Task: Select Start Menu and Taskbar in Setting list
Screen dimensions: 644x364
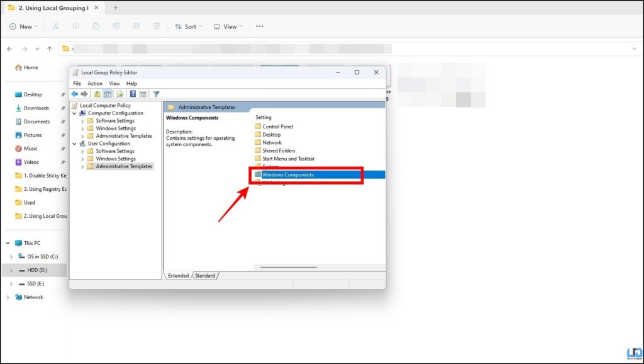Action: [x=288, y=159]
